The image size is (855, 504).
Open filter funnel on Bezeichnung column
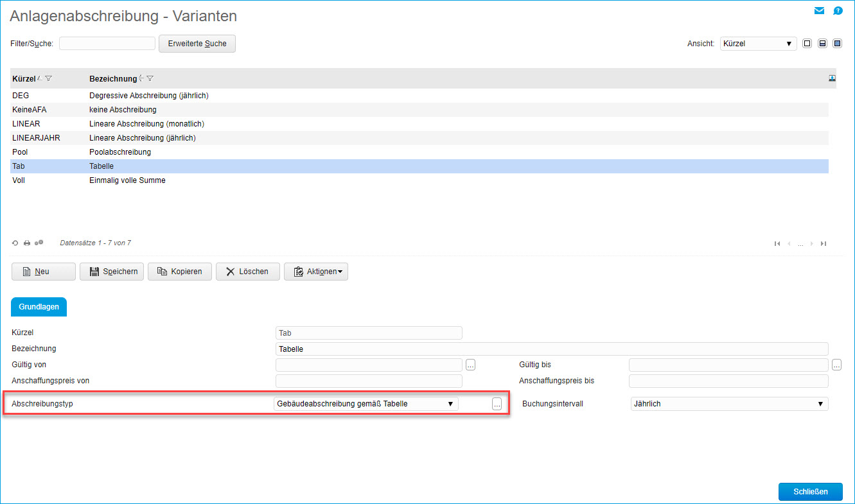(x=150, y=78)
